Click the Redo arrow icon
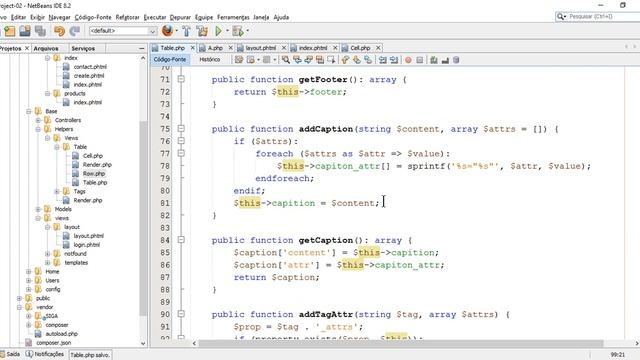This screenshot has width=640, height=360. pyautogui.click(x=75, y=31)
